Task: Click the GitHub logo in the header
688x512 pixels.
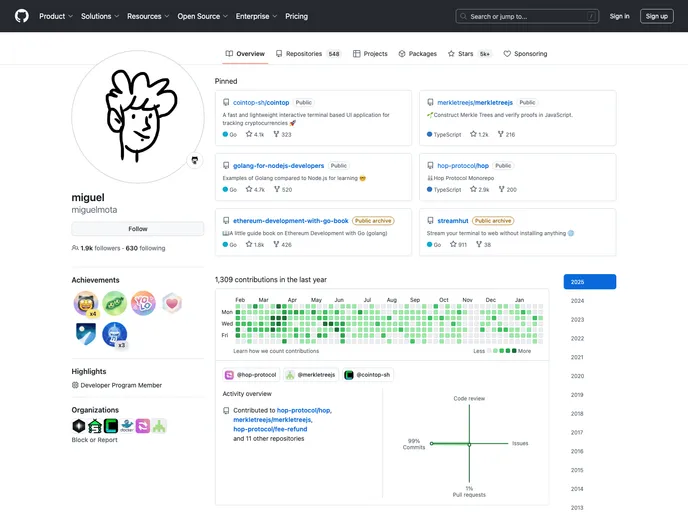Action: pyautogui.click(x=22, y=16)
